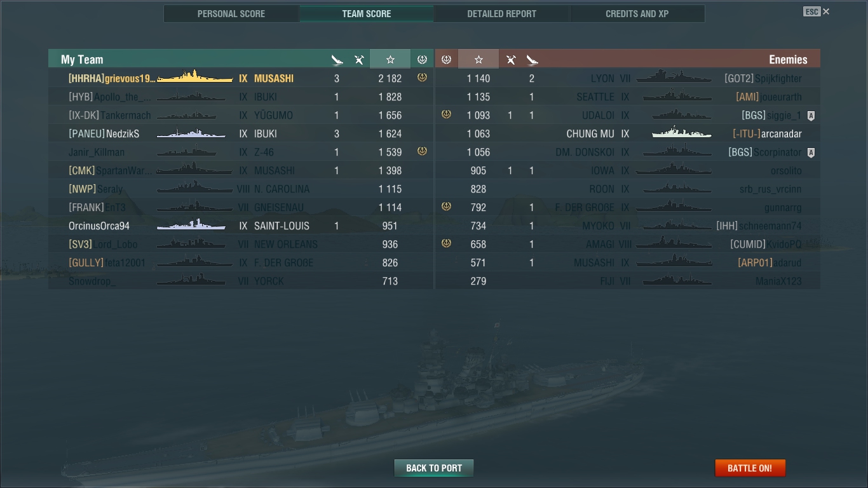
Task: Click the badge next to siggie_1
Action: [x=811, y=116]
